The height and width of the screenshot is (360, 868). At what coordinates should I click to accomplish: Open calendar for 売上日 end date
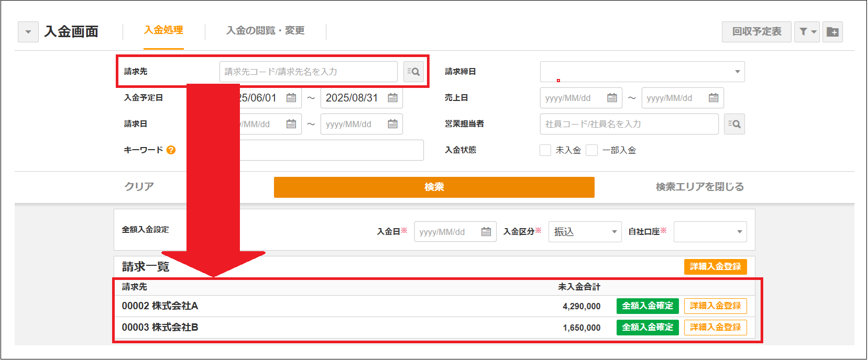(x=713, y=98)
